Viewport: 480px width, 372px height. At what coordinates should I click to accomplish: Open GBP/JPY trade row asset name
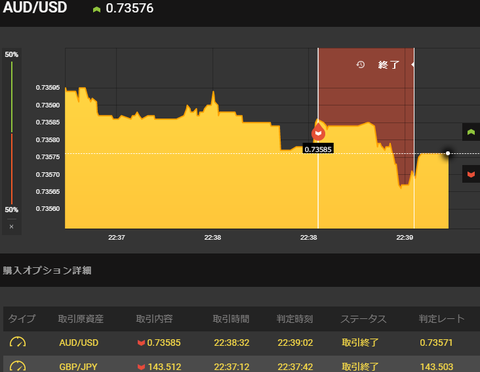pyautogui.click(x=78, y=367)
